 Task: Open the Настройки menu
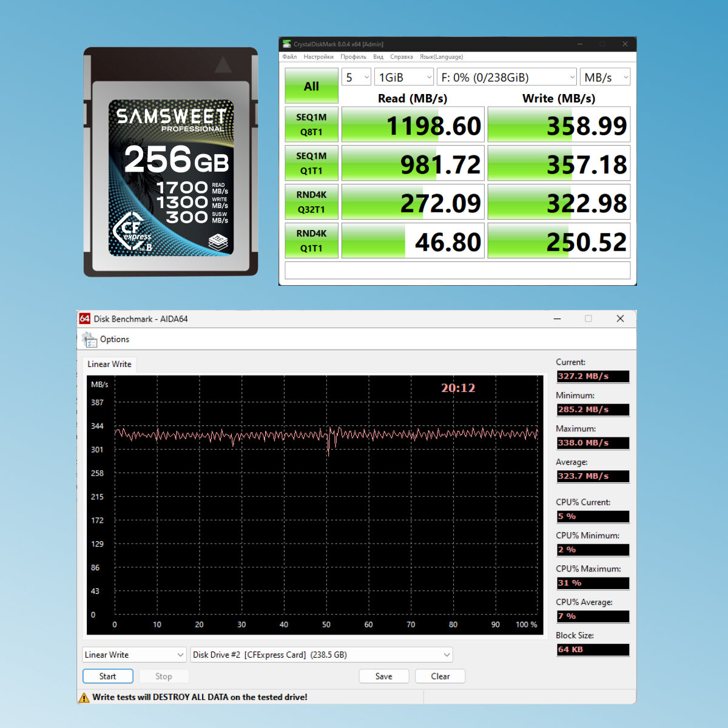click(x=318, y=57)
